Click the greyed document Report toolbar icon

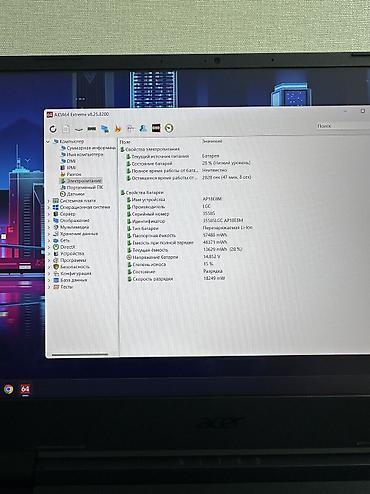[x=66, y=129]
